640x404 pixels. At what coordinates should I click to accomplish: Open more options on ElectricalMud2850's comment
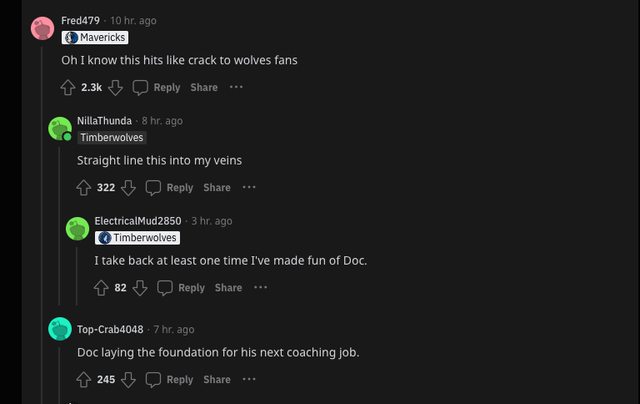tap(260, 288)
